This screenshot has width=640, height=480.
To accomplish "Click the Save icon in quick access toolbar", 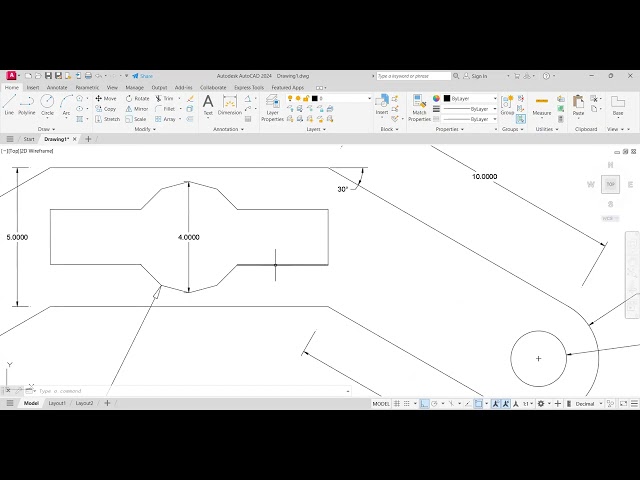I will tap(48, 76).
